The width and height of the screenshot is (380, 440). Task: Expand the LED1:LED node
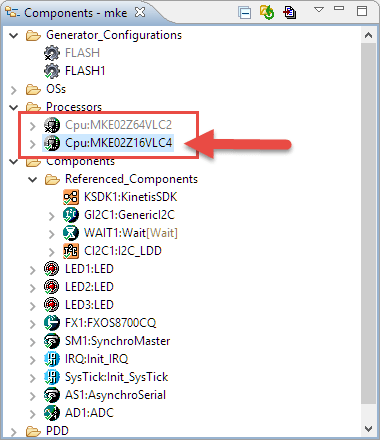(32, 270)
